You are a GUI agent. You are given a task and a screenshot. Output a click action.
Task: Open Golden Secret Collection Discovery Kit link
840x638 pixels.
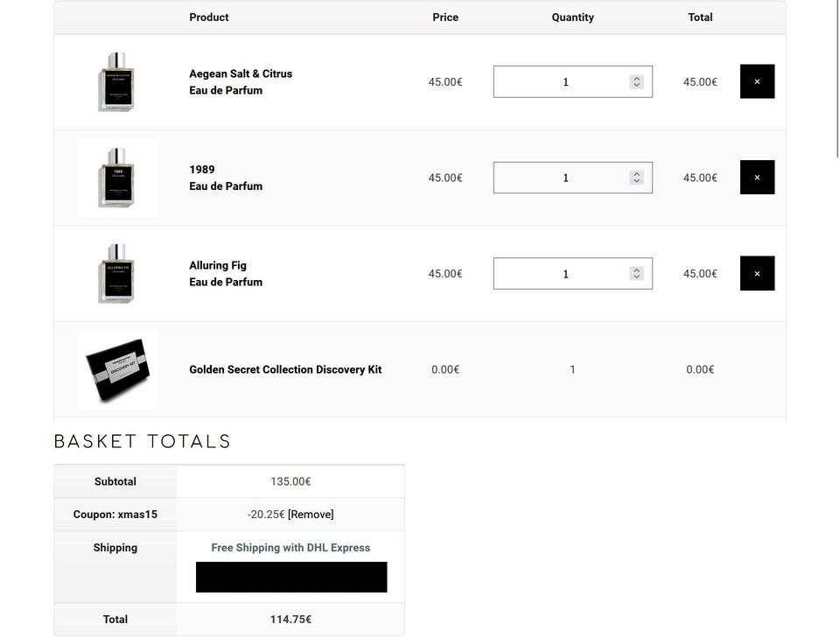pos(285,369)
